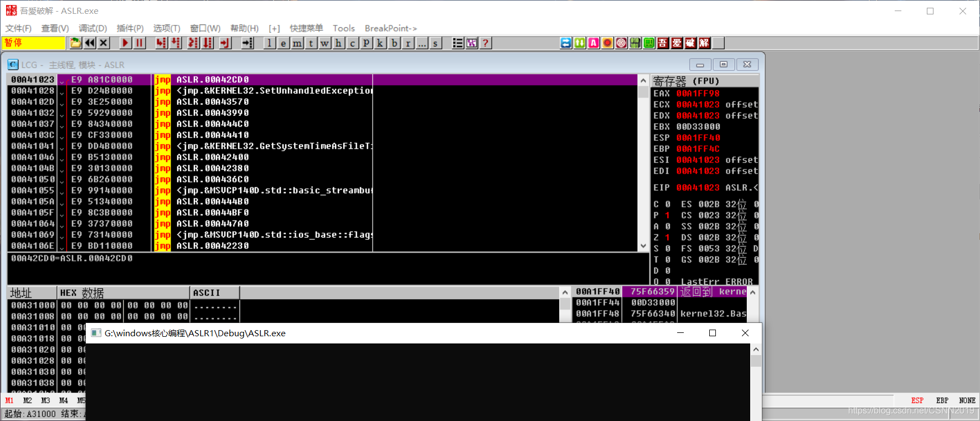The height and width of the screenshot is (421, 980).
Task: Toggle stack view to NONE mode
Action: click(x=967, y=401)
